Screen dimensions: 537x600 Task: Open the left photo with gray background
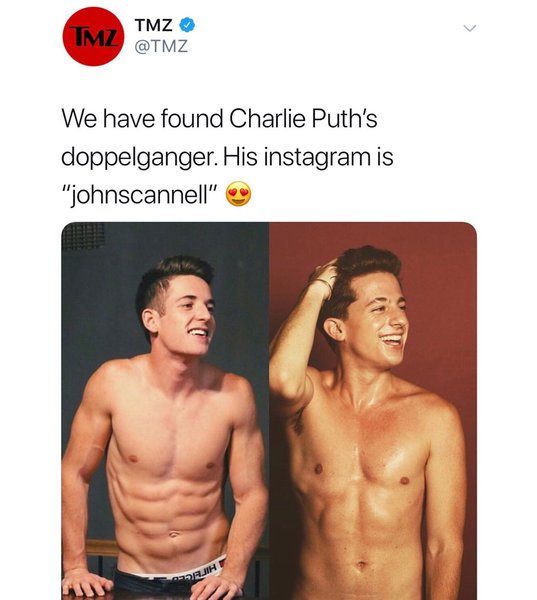(165, 411)
